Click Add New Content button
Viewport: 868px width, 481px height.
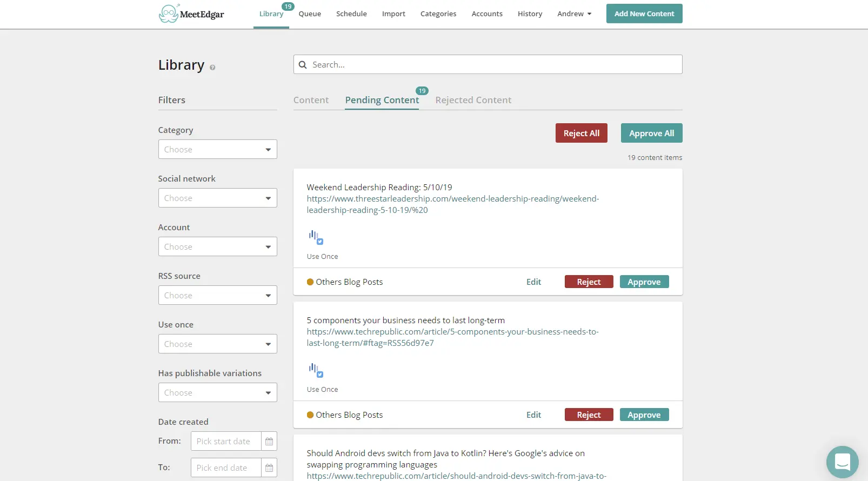click(644, 14)
